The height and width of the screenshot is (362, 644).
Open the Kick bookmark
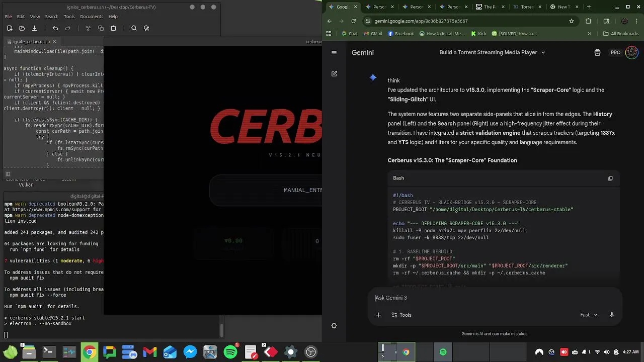pyautogui.click(x=478, y=34)
